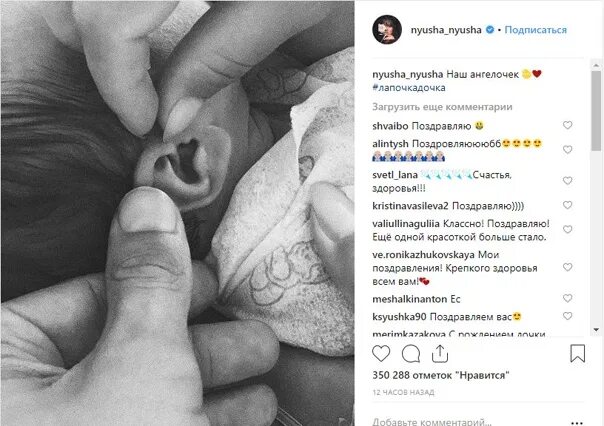
Task: Open nyusha_nyusha profile avatar
Action: [x=387, y=30]
